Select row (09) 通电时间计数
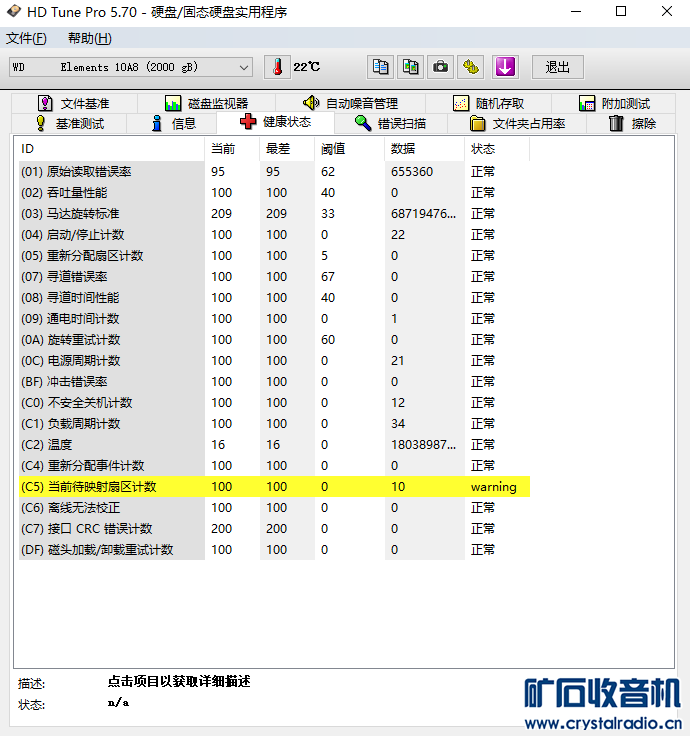 pyautogui.click(x=274, y=319)
